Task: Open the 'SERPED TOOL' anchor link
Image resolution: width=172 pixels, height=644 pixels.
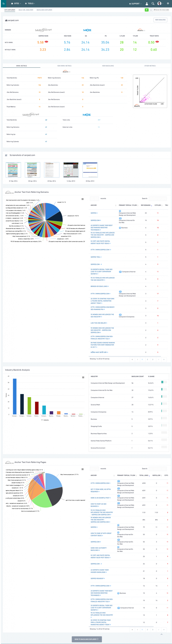Action: (x=96, y=257)
